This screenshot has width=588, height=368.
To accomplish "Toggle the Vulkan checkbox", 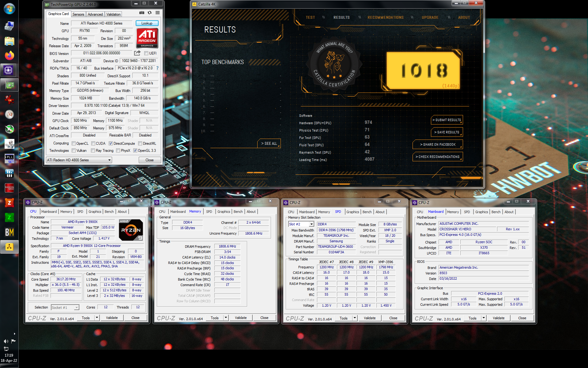I will click(x=73, y=151).
